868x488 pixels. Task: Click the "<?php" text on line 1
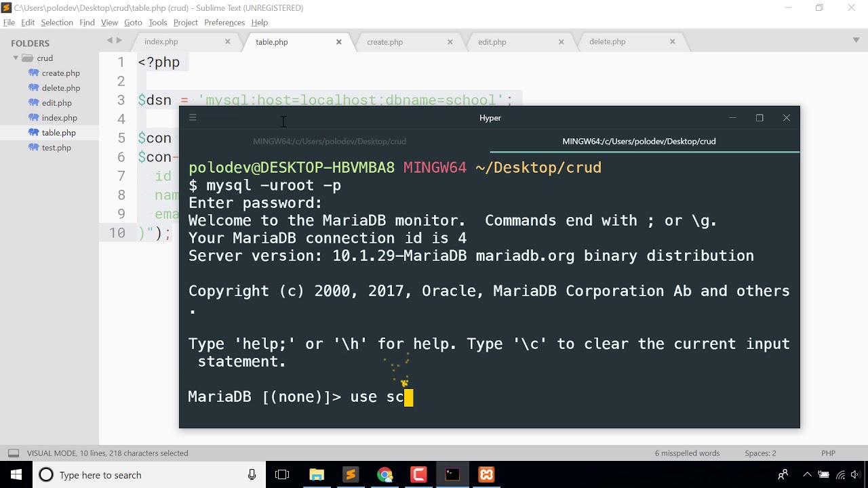(x=159, y=62)
